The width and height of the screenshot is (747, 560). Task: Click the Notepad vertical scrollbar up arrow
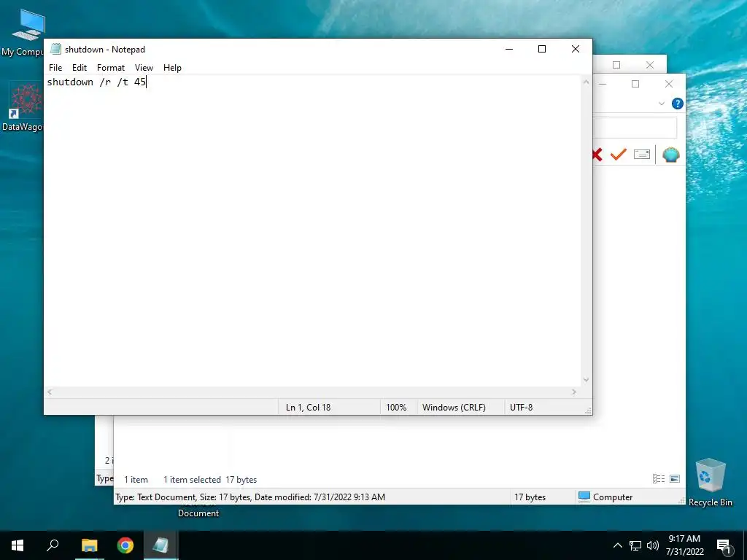[586, 82]
